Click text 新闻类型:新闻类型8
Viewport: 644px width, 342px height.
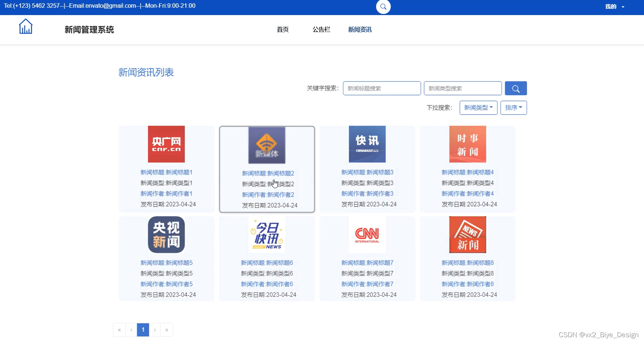click(468, 273)
